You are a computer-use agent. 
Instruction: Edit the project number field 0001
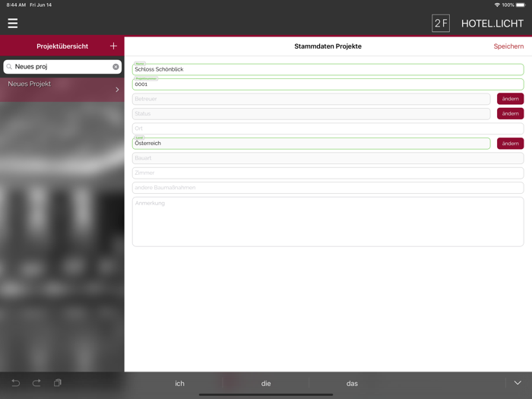coord(328,84)
